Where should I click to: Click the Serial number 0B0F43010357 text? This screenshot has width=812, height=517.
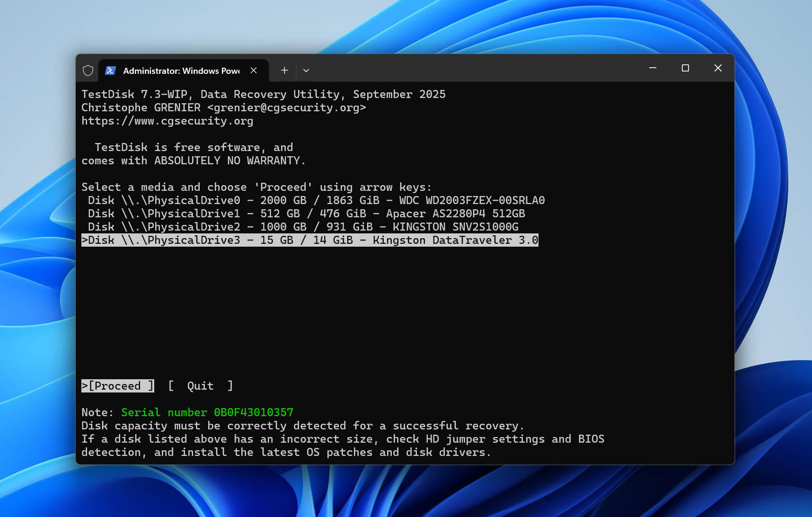[x=207, y=412]
